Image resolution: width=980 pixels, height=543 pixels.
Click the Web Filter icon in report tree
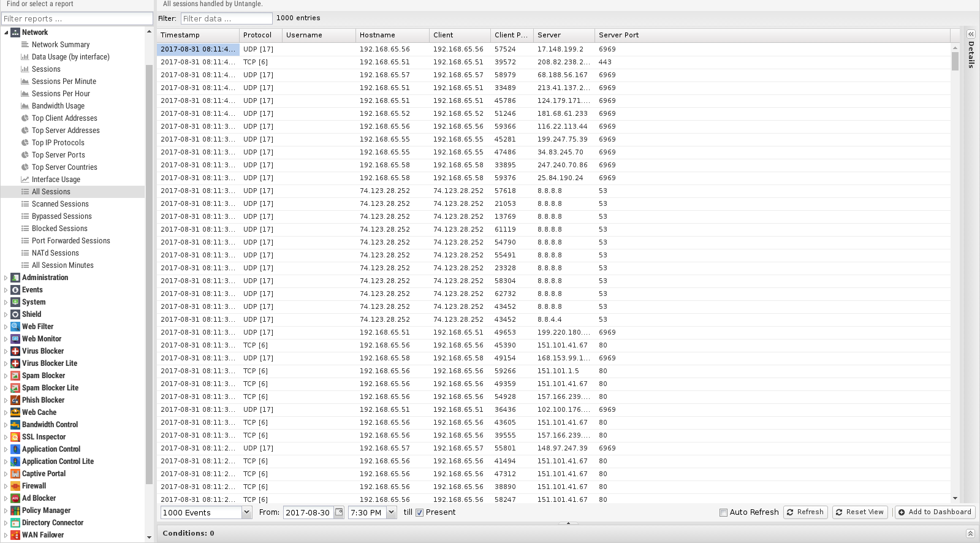[x=15, y=327]
